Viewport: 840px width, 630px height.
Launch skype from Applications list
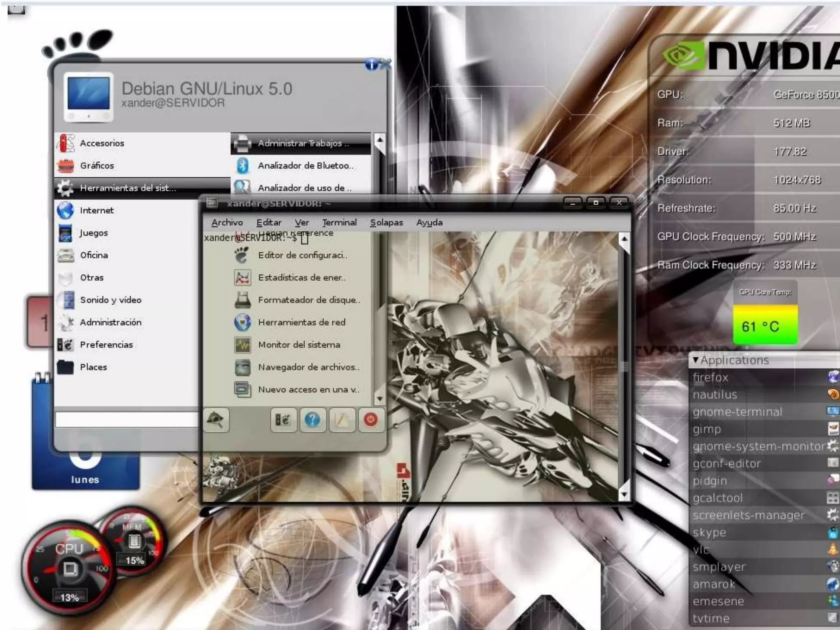(765, 532)
